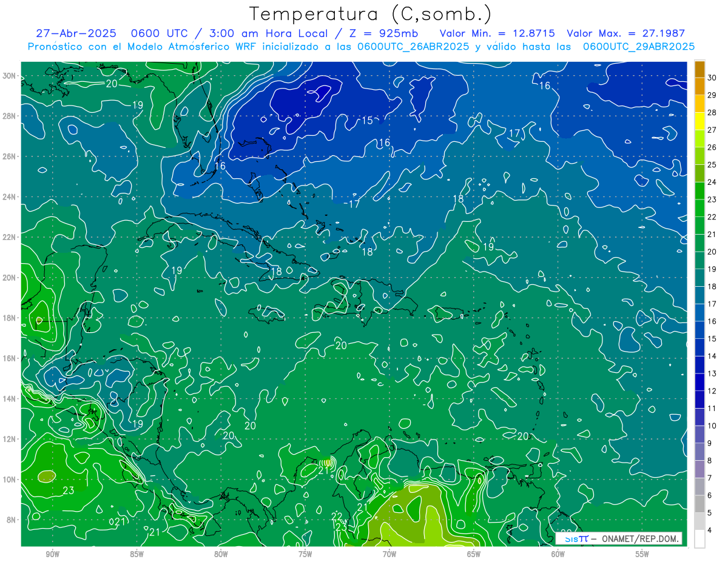Click the color-bar scale label "30"

click(x=712, y=78)
